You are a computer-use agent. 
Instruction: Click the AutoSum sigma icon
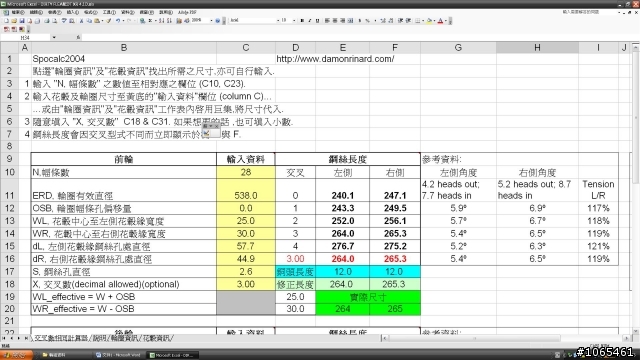click(150, 21)
